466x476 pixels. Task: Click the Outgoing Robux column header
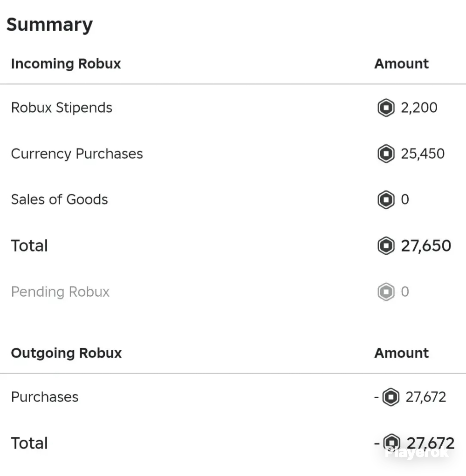tap(66, 353)
